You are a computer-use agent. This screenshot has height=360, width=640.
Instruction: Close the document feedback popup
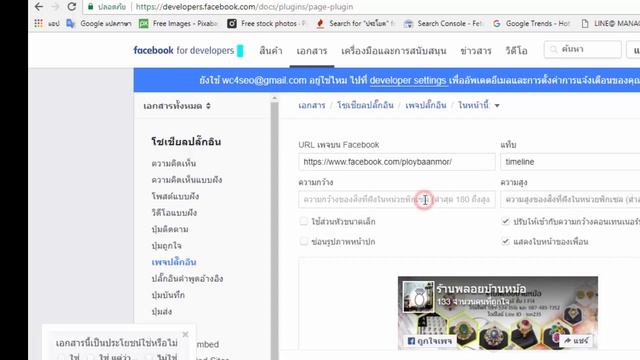185,334
